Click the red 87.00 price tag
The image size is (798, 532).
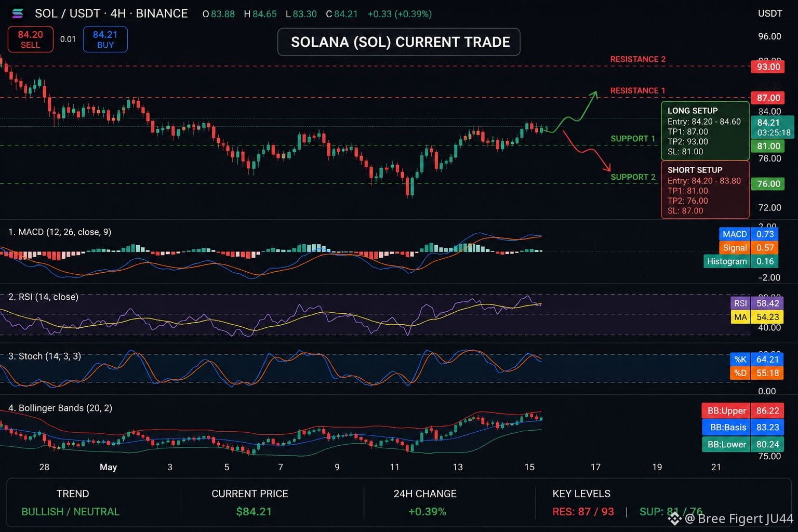click(768, 98)
